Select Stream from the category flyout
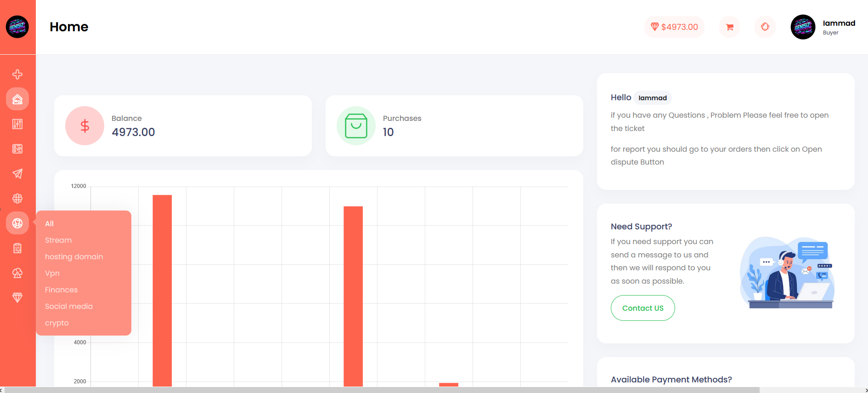This screenshot has width=868, height=393. coord(58,240)
